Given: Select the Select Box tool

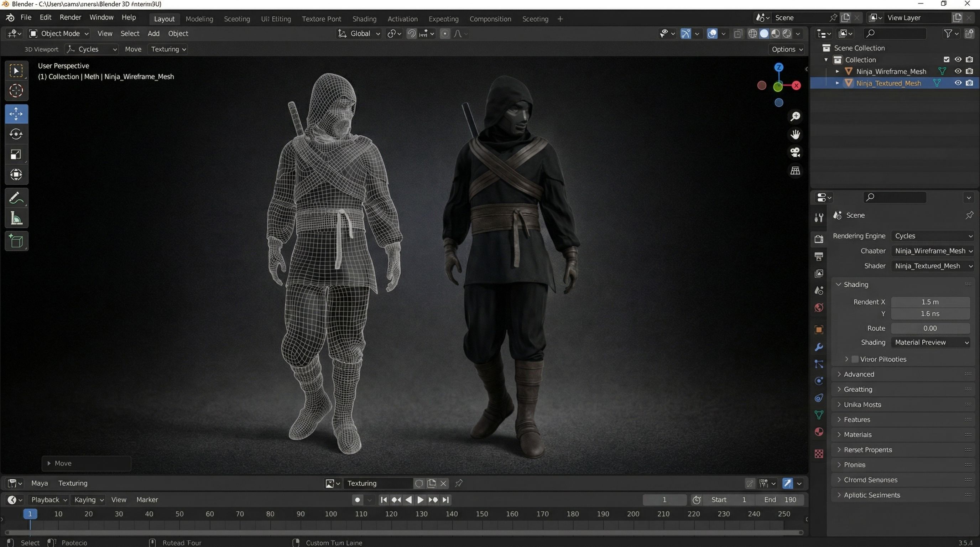Looking at the screenshot, I should point(16,71).
